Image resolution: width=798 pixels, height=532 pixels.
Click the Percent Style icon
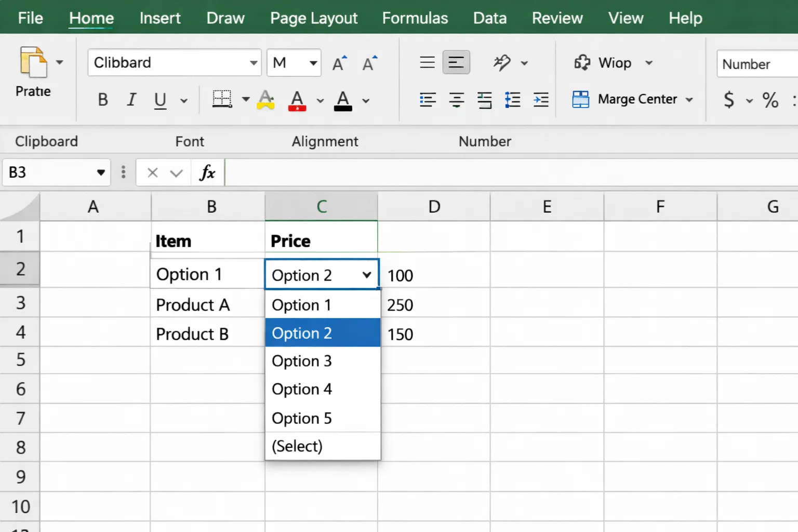(x=769, y=100)
